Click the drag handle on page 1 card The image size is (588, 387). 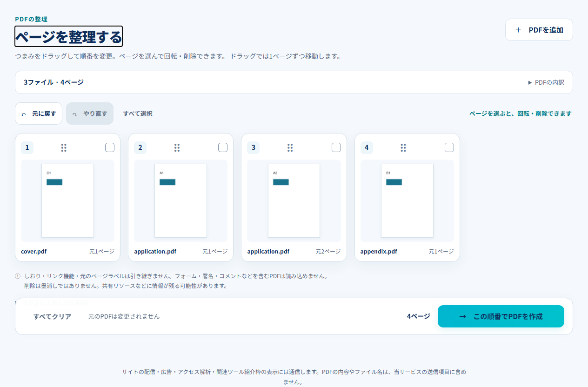(x=64, y=147)
